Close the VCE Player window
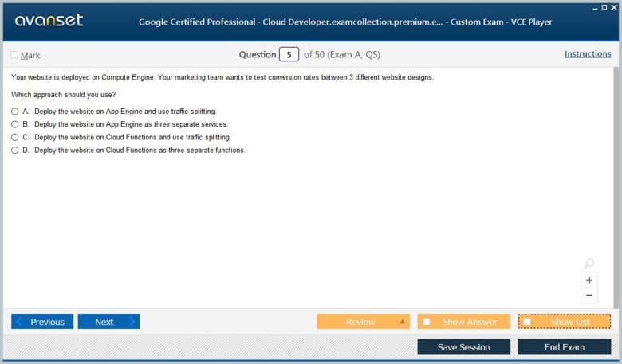 coord(613,6)
